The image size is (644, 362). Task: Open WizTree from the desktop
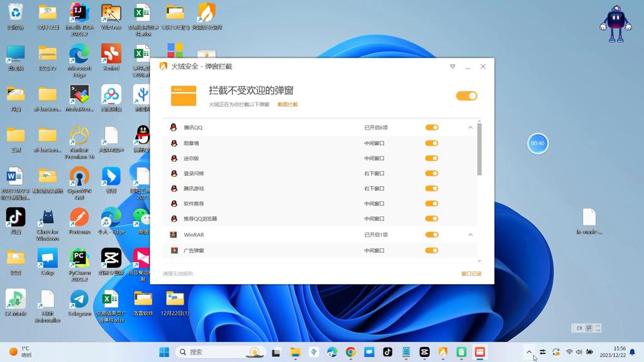pyautogui.click(x=111, y=14)
